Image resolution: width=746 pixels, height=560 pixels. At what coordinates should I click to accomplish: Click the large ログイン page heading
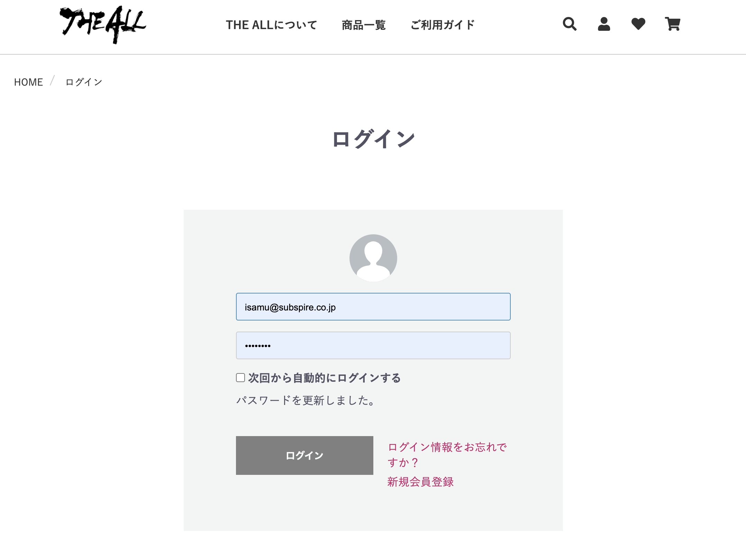(373, 139)
